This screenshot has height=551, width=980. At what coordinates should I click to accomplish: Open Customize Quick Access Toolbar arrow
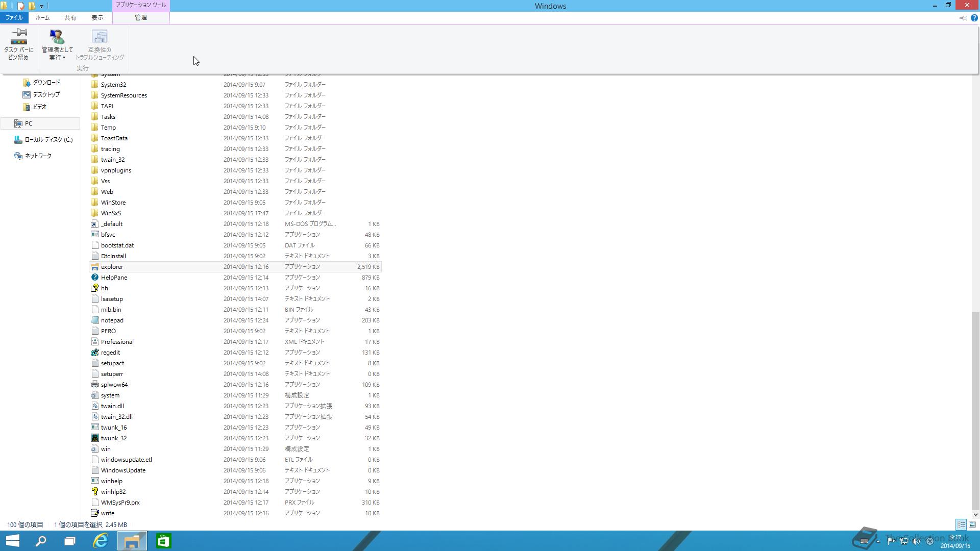42,6
